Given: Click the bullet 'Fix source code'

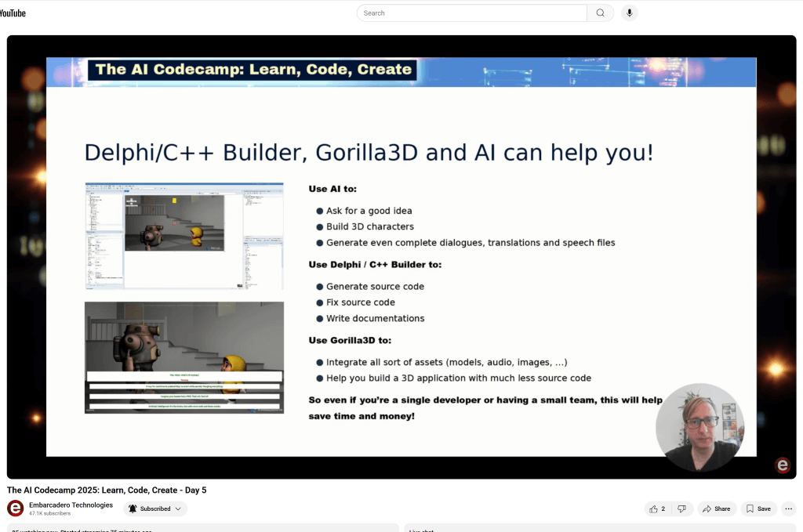Looking at the screenshot, I should coord(361,302).
